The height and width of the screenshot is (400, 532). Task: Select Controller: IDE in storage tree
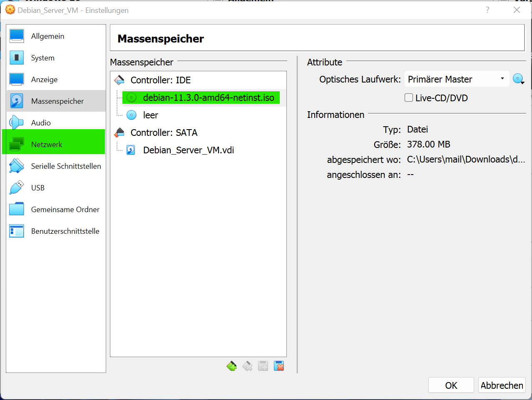point(161,80)
